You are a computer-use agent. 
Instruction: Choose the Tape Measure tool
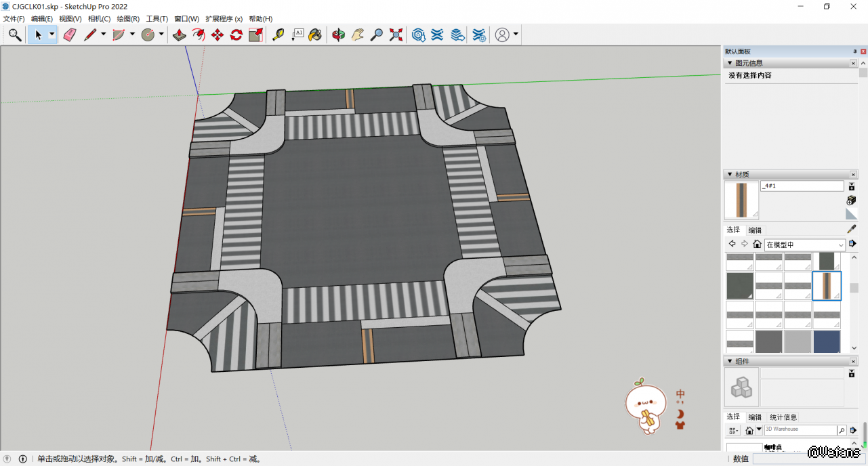(x=278, y=35)
